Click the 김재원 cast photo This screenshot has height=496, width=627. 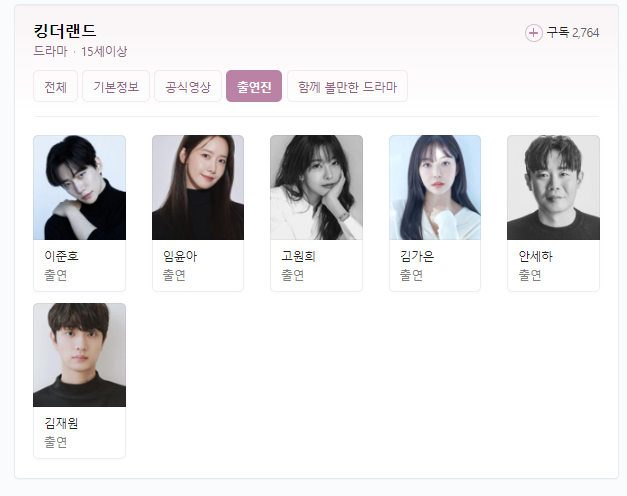click(x=80, y=355)
